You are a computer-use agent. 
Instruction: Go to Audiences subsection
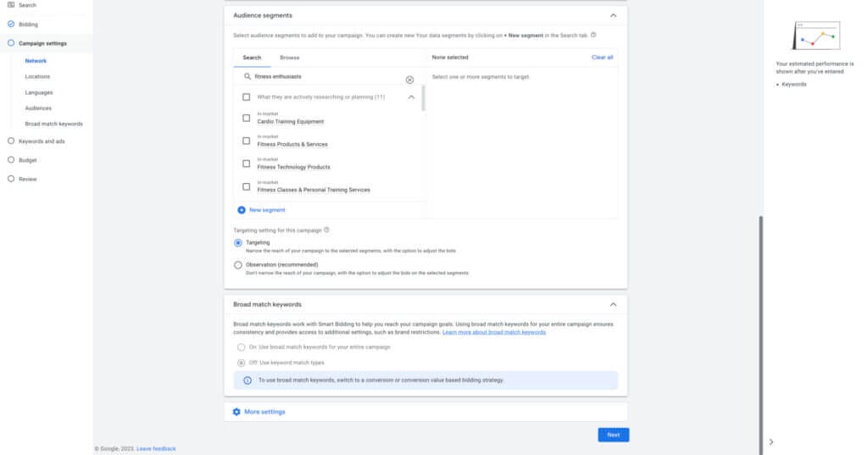pyautogui.click(x=38, y=108)
